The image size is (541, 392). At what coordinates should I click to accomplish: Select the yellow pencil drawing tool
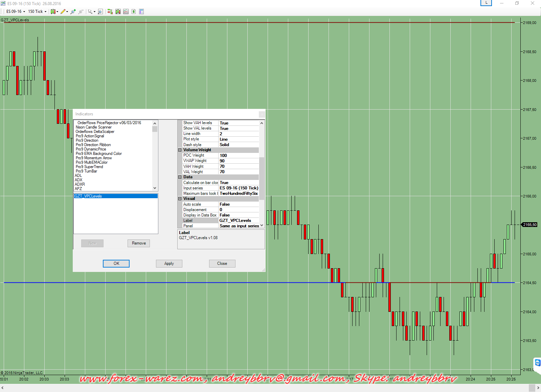63,11
